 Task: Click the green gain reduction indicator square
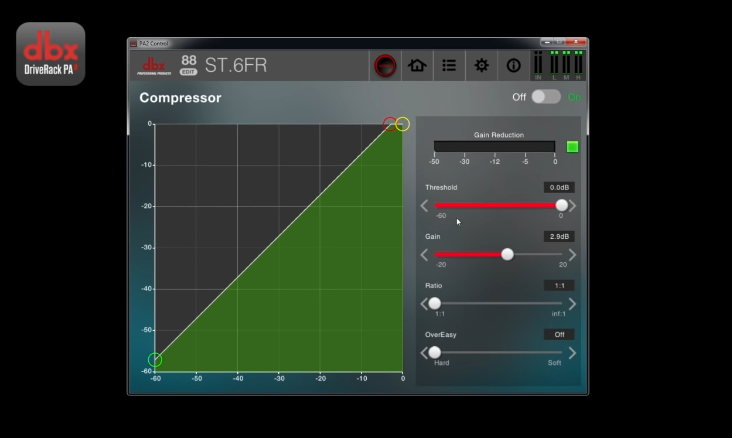pyautogui.click(x=572, y=147)
